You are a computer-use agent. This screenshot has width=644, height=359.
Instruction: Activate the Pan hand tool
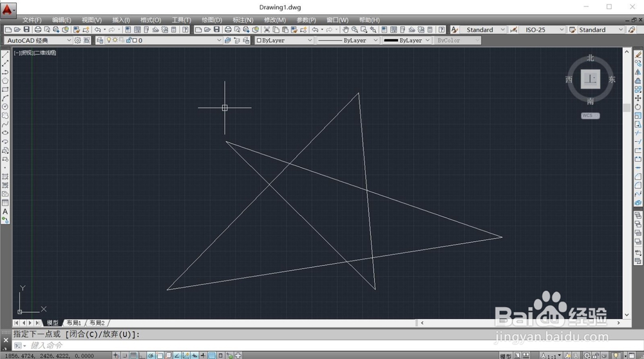(x=346, y=30)
